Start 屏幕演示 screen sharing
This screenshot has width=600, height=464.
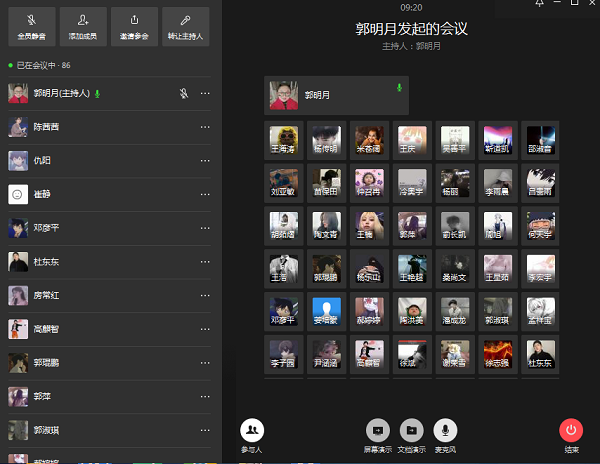coord(378,431)
